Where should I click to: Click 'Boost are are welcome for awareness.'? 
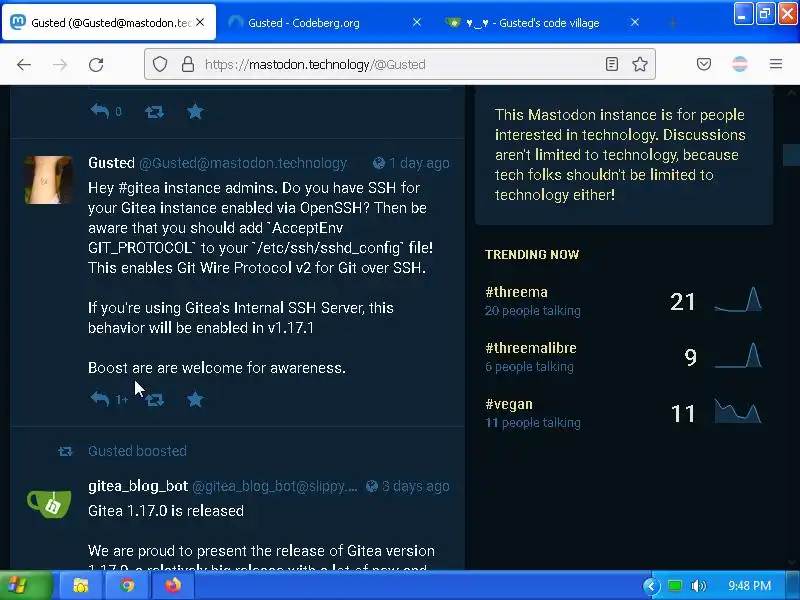tap(217, 368)
